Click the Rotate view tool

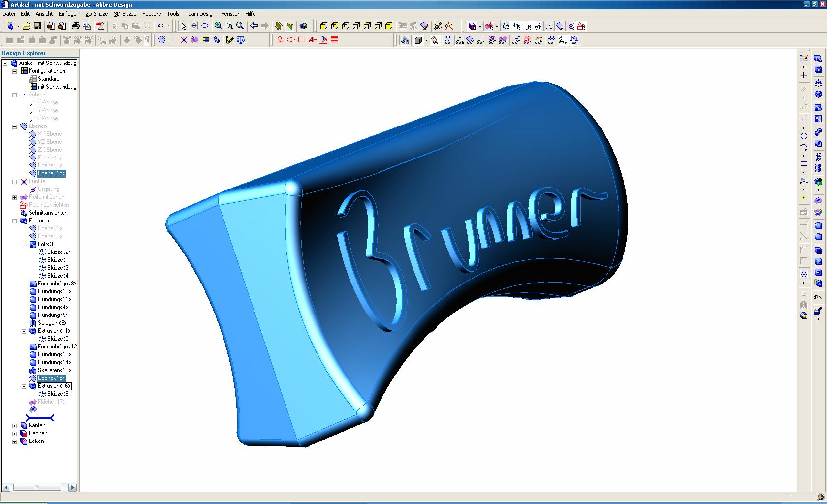coord(205,26)
